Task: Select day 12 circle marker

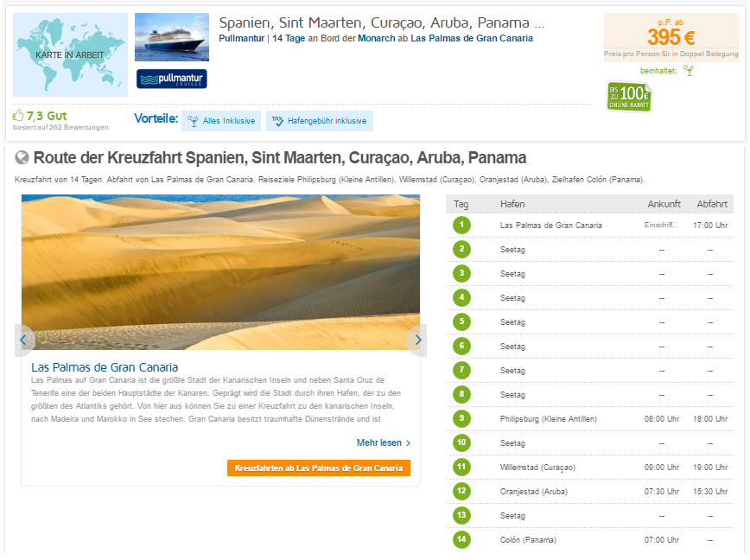Action: [x=461, y=491]
